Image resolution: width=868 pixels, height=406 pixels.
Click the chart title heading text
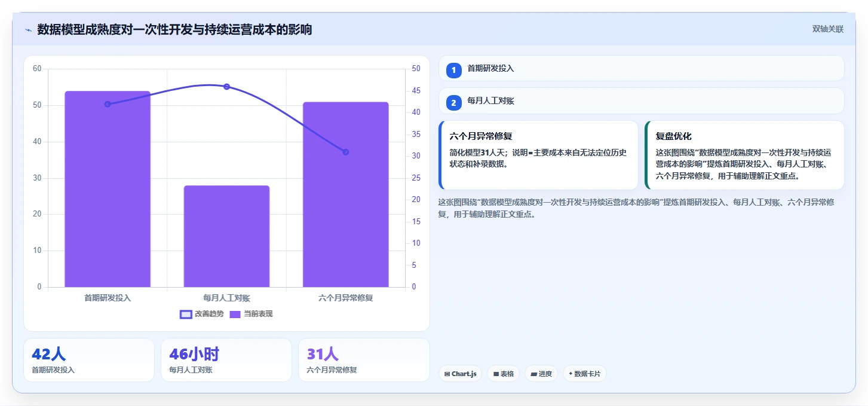(x=174, y=29)
